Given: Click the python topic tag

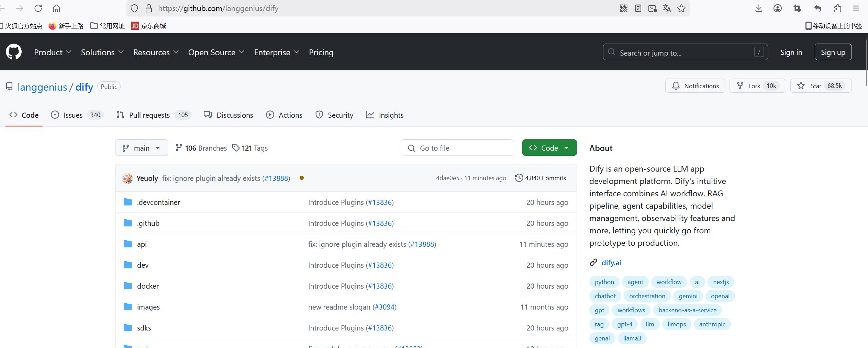Looking at the screenshot, I should 604,282.
